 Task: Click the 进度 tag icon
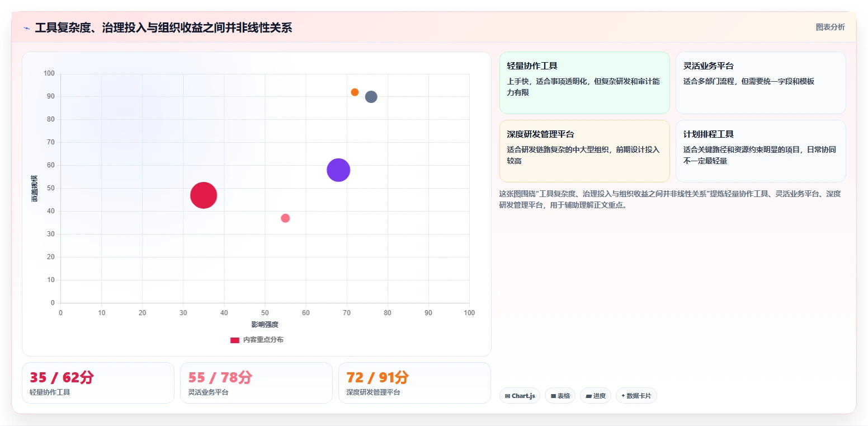(x=589, y=396)
